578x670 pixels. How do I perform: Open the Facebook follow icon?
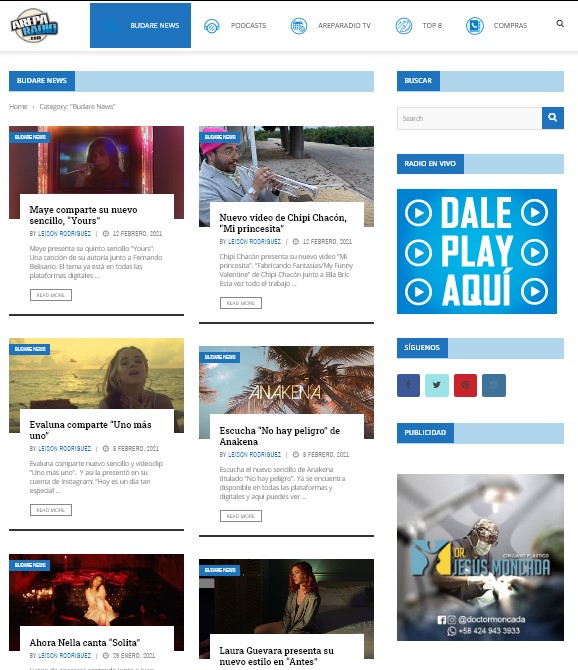click(x=408, y=385)
